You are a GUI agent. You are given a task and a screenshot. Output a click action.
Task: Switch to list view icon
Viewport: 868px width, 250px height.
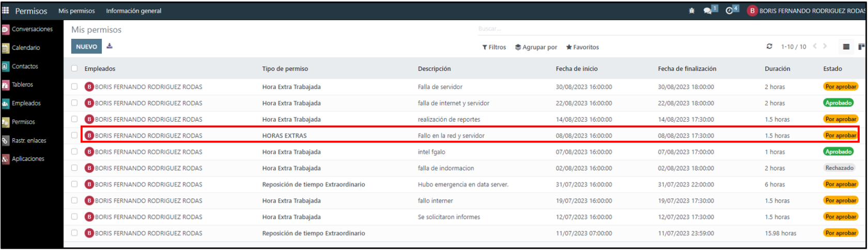[x=846, y=47]
